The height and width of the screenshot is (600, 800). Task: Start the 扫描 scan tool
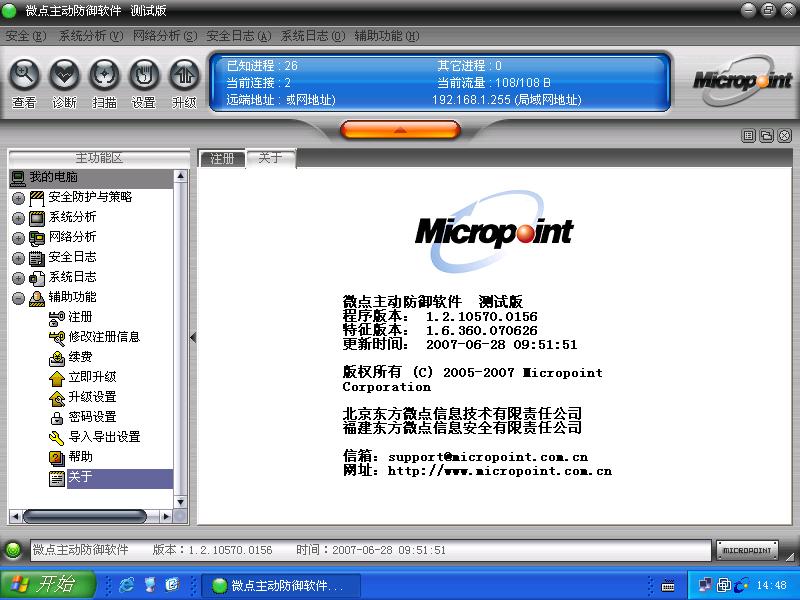104,74
